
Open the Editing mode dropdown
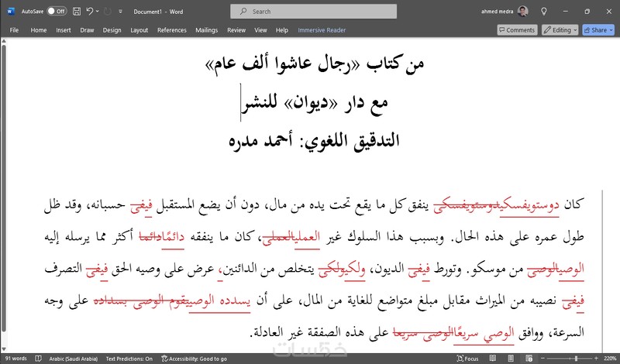(560, 30)
